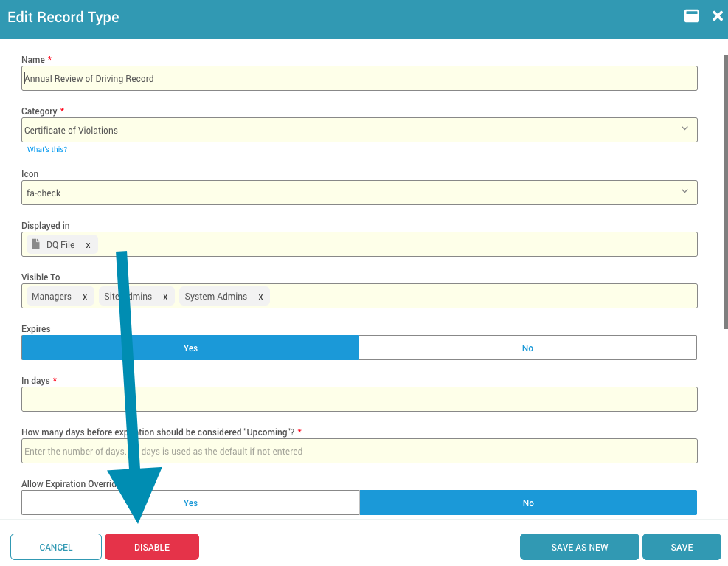Screen dimensions: 728x566
Task: Expand the Icon dropdown chevron
Action: tap(684, 192)
